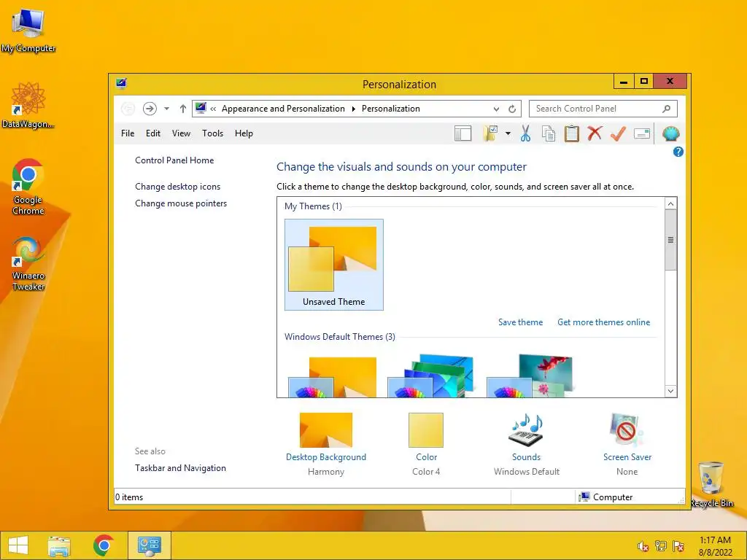Screen dimensions: 747x560
Task: Click the Personalization breadcrumb in address bar
Action: (391, 109)
